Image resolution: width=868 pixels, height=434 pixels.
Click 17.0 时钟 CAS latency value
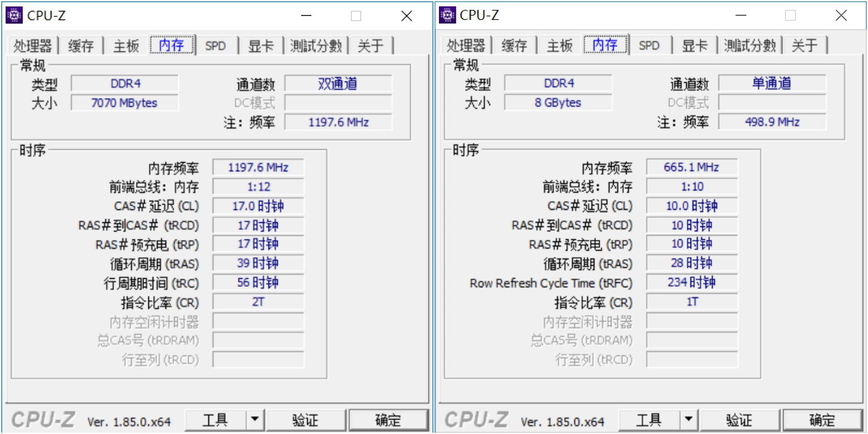point(258,206)
